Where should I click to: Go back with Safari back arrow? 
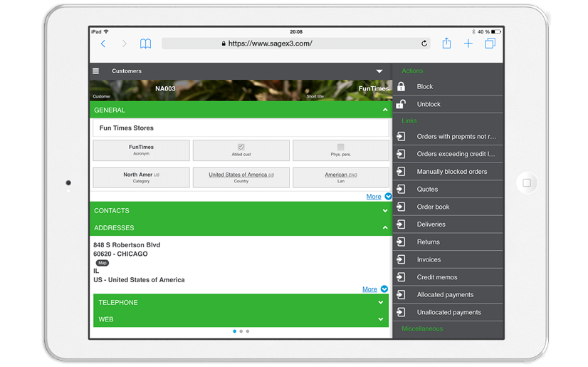(103, 43)
